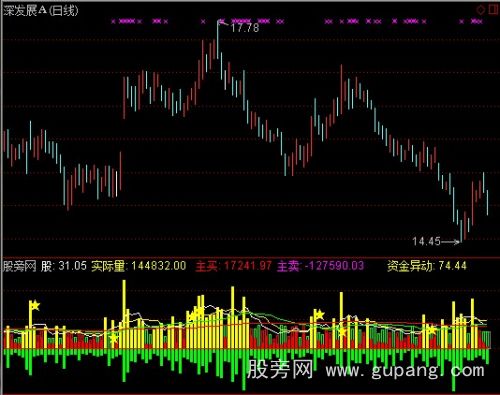The width and height of the screenshot is (500, 395).
Task: Click the 深发展A (日线) chart title
Action: (x=41, y=11)
